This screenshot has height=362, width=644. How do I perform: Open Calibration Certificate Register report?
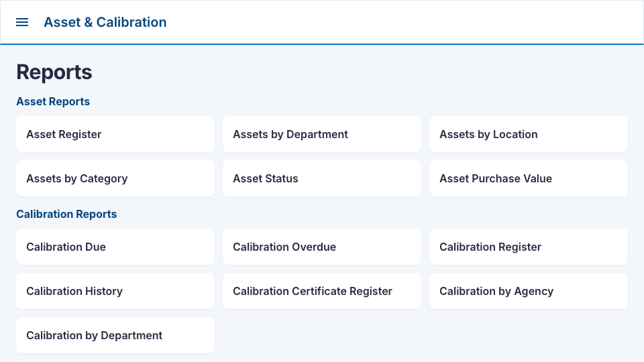tap(322, 291)
